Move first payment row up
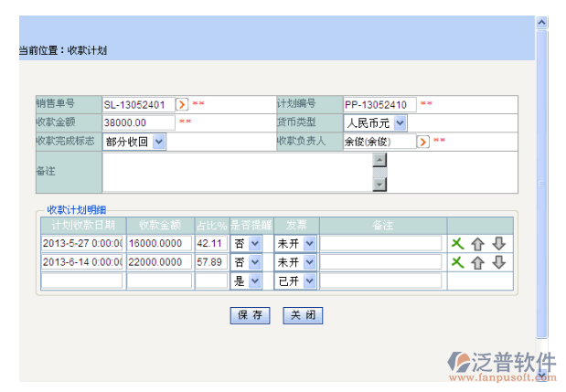Viewport: 566px width, 392px height. pos(477,243)
